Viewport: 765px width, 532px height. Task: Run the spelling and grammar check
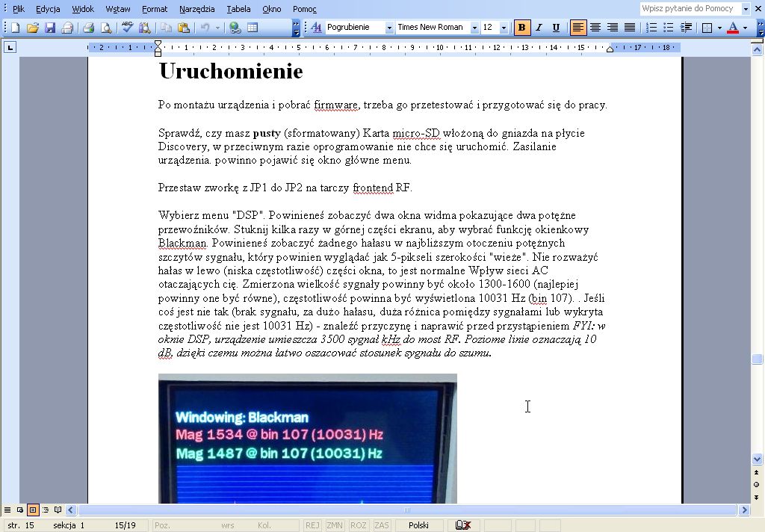[x=127, y=28]
